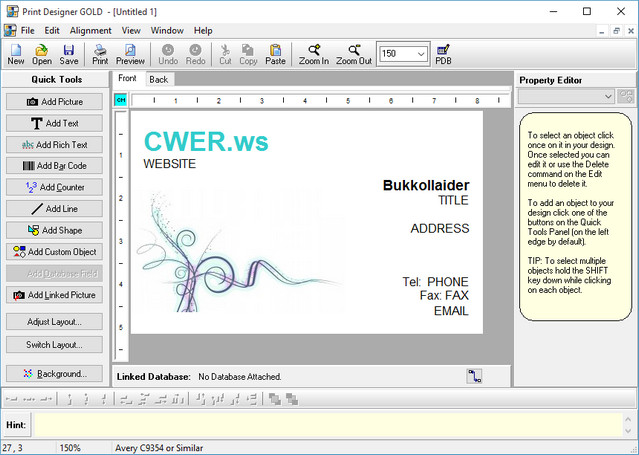The height and width of the screenshot is (455, 639).
Task: Expand the zoom level 150 dropdown
Action: [x=419, y=53]
